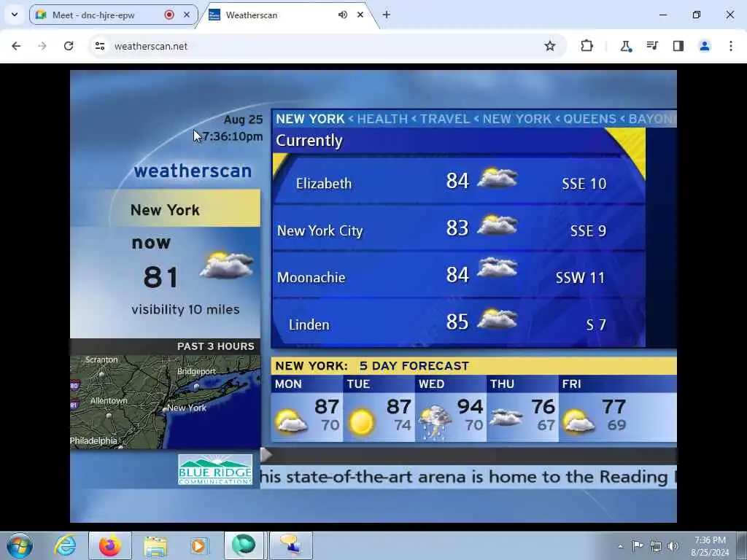Click the PAST 3 HOURS radar map

pos(165,402)
